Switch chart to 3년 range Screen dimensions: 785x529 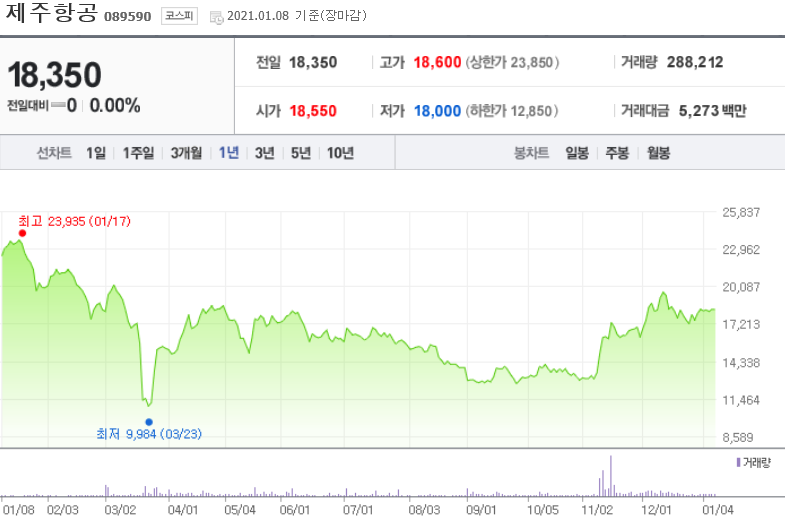click(265, 153)
